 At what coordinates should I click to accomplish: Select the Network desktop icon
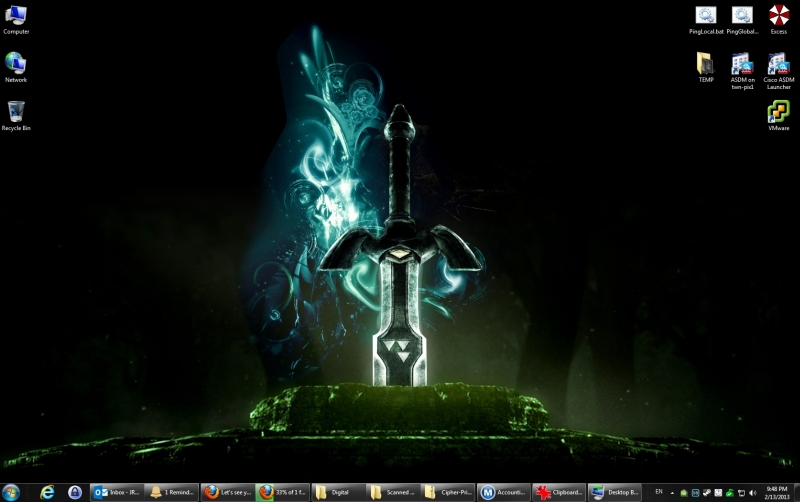click(16, 67)
